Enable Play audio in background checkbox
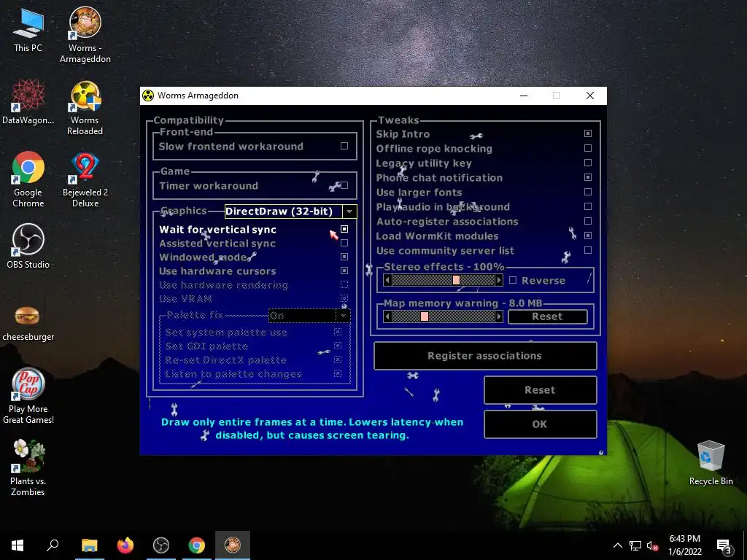The height and width of the screenshot is (560, 747). click(x=588, y=206)
